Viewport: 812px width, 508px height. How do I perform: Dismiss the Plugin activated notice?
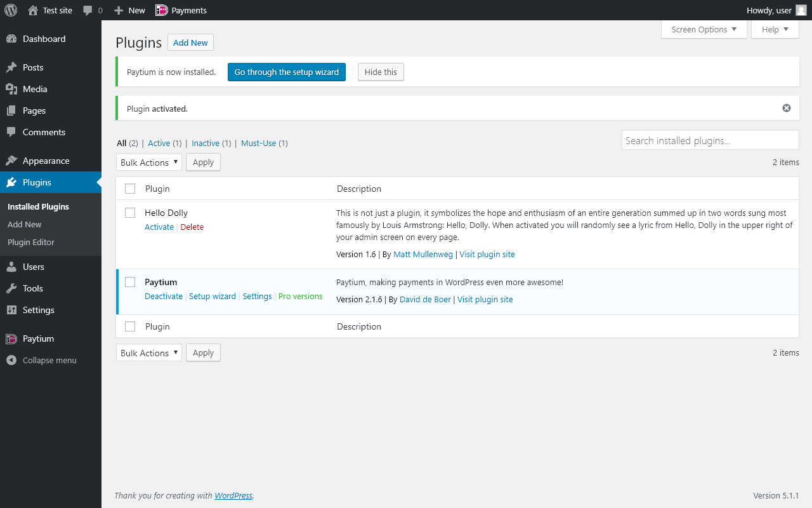(x=787, y=108)
